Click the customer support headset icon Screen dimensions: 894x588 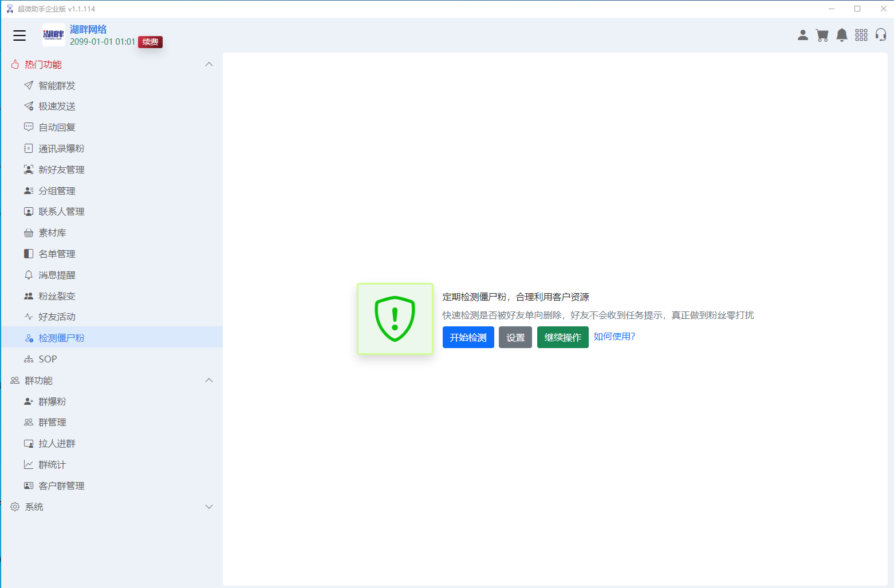(x=881, y=35)
